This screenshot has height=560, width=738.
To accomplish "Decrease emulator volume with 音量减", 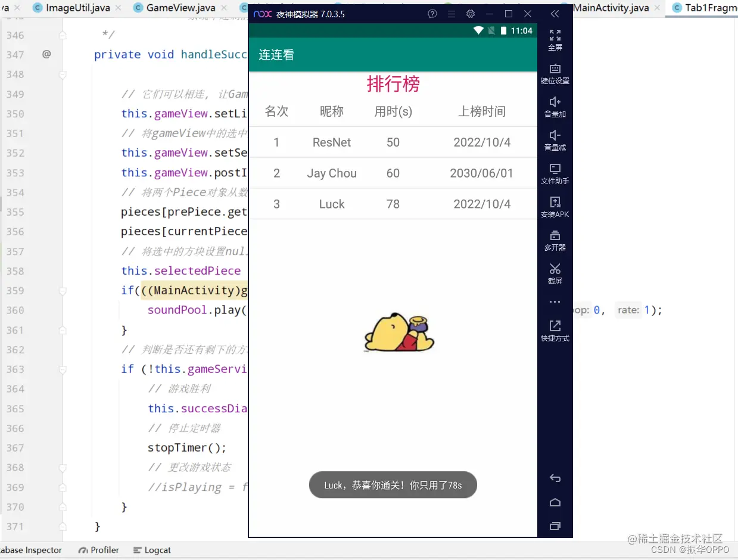I will pyautogui.click(x=555, y=141).
